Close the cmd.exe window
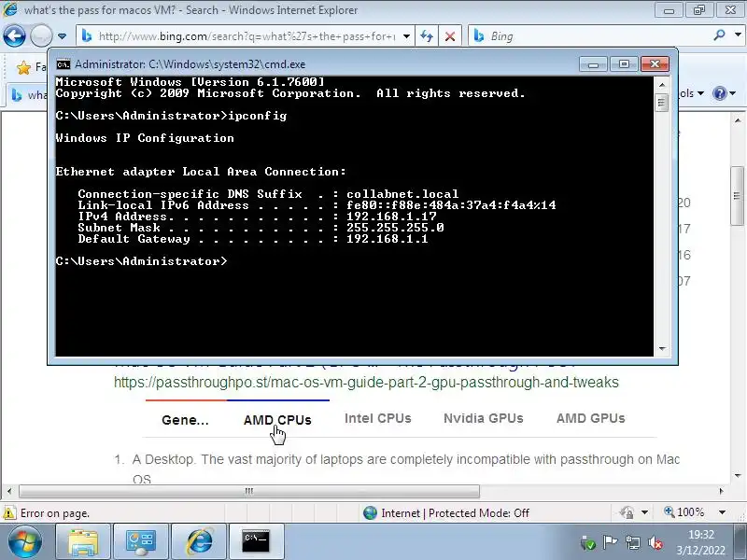 point(655,64)
